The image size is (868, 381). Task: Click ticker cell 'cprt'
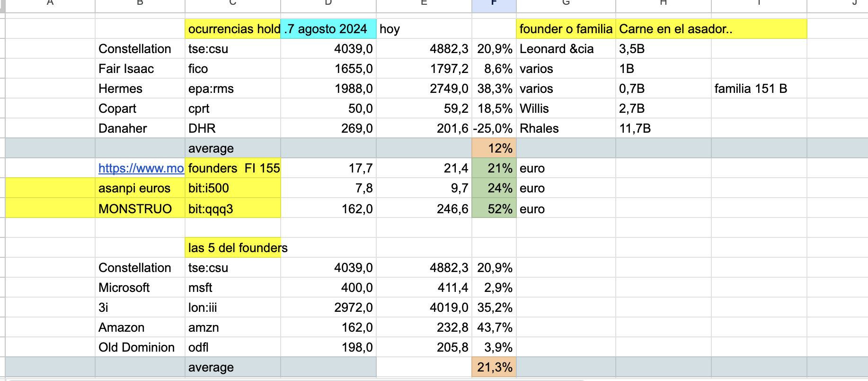pos(233,109)
